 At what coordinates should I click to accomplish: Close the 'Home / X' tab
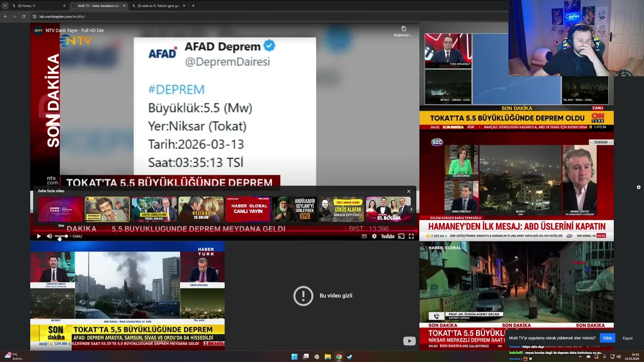coord(64,6)
